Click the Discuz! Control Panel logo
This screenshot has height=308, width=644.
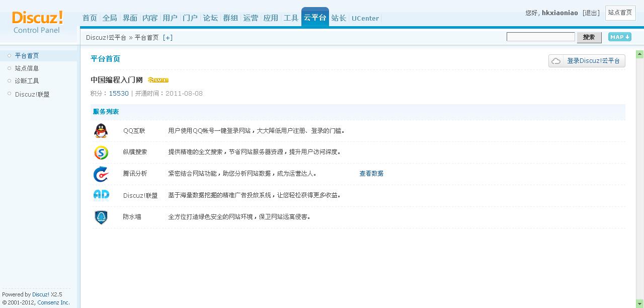[37, 22]
